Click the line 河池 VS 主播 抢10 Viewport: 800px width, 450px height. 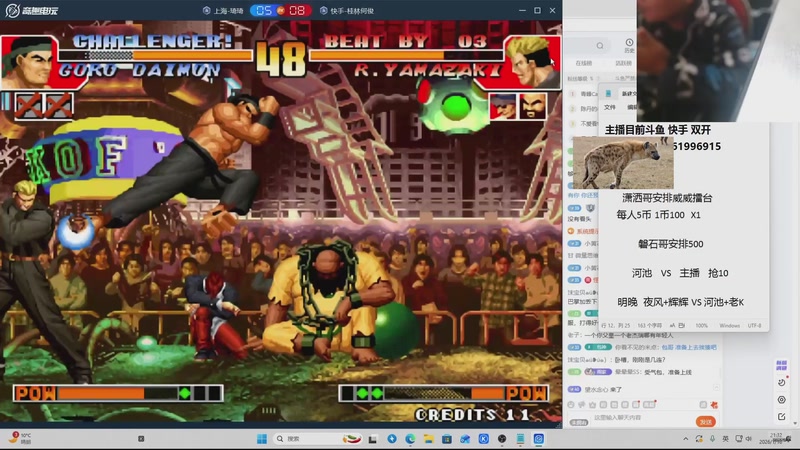tap(680, 273)
